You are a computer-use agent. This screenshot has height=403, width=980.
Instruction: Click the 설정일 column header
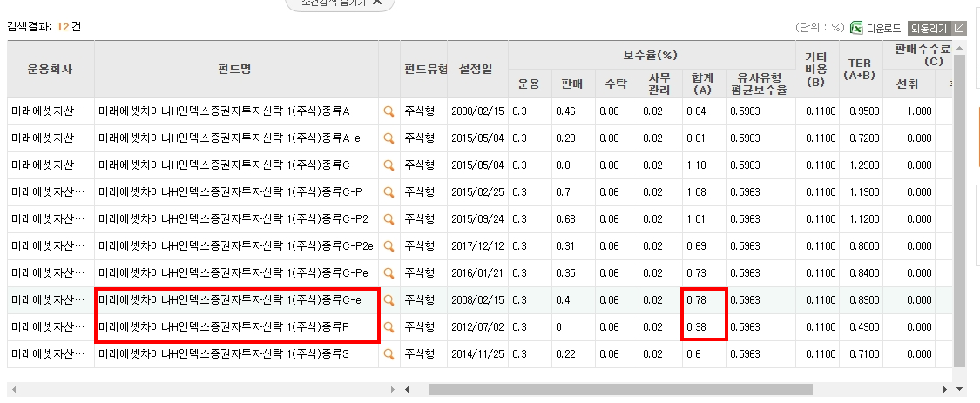point(477,70)
